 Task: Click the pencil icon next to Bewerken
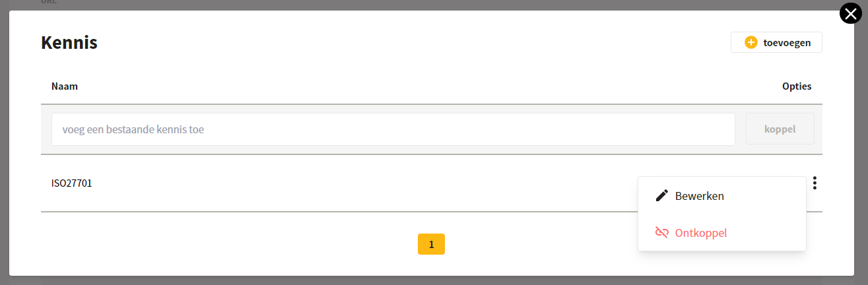tap(661, 196)
